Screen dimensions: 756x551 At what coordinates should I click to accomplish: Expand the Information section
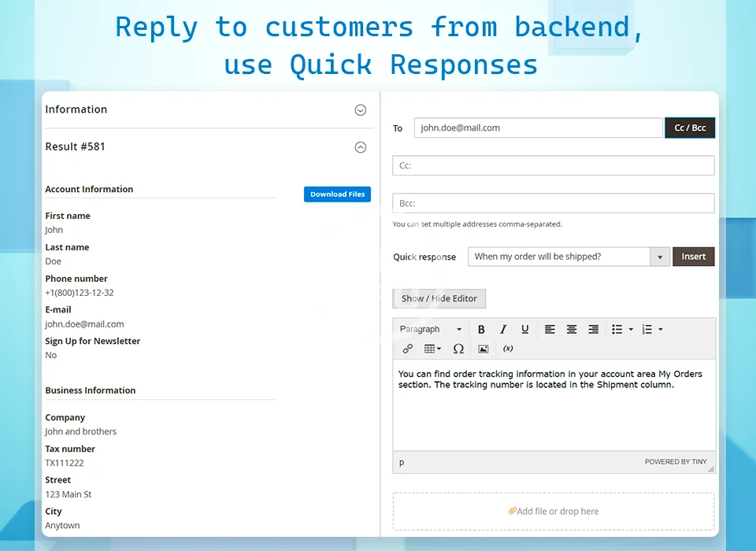360,110
